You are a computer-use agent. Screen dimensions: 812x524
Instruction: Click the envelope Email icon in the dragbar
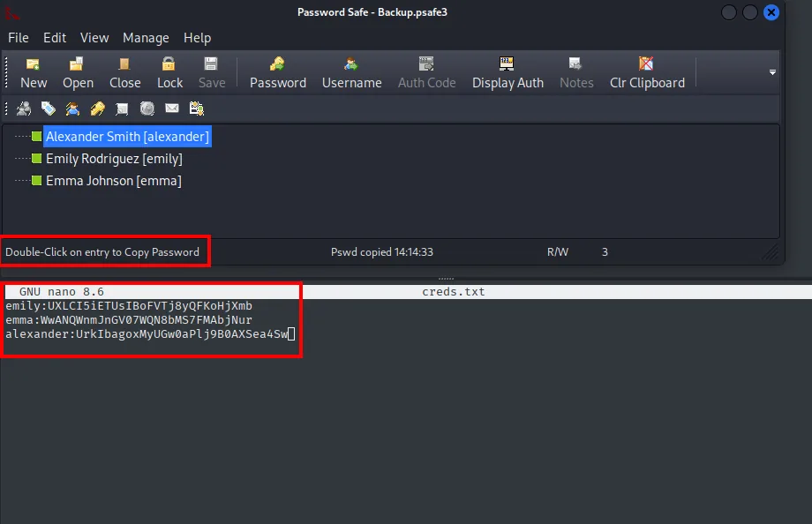tap(172, 109)
